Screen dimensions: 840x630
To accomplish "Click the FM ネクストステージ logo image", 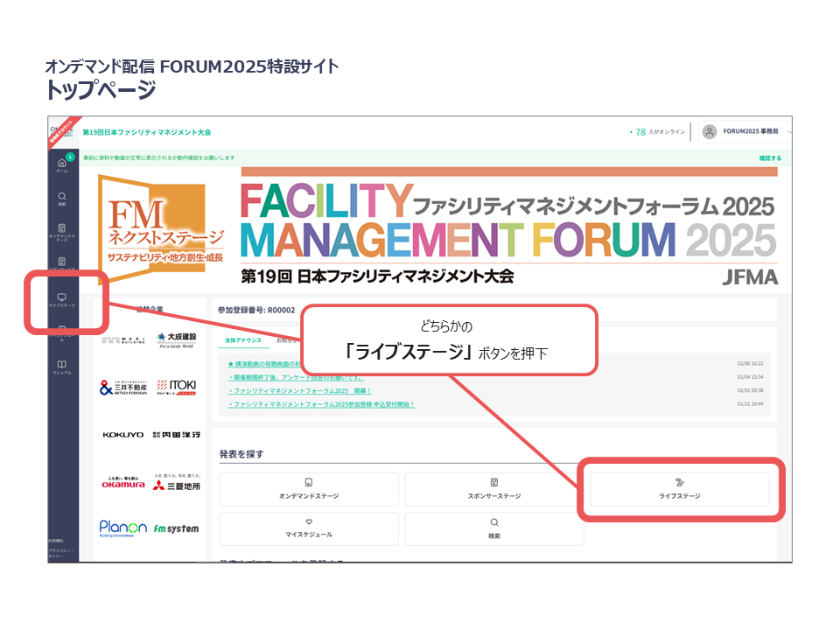I will [x=161, y=227].
